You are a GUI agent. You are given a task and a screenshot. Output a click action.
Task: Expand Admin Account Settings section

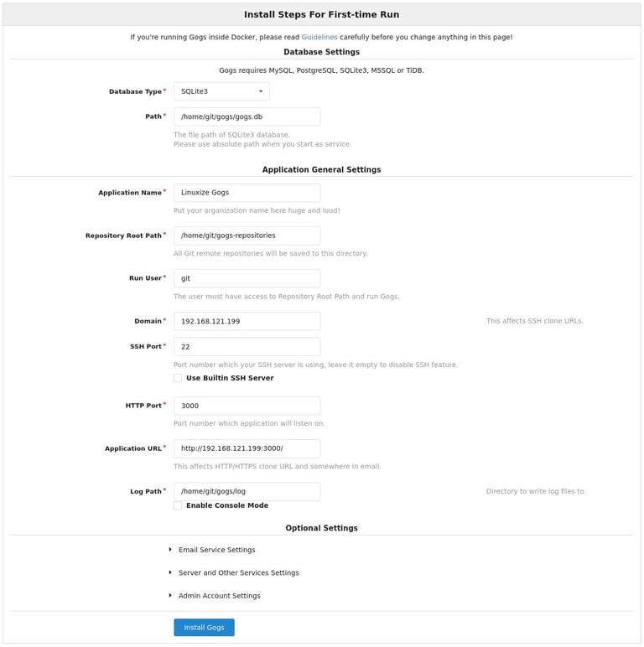219,596
